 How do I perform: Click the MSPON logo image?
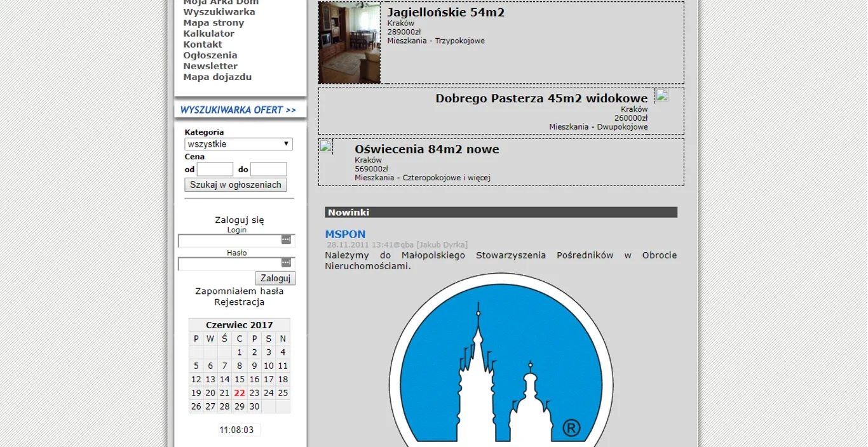click(x=501, y=360)
